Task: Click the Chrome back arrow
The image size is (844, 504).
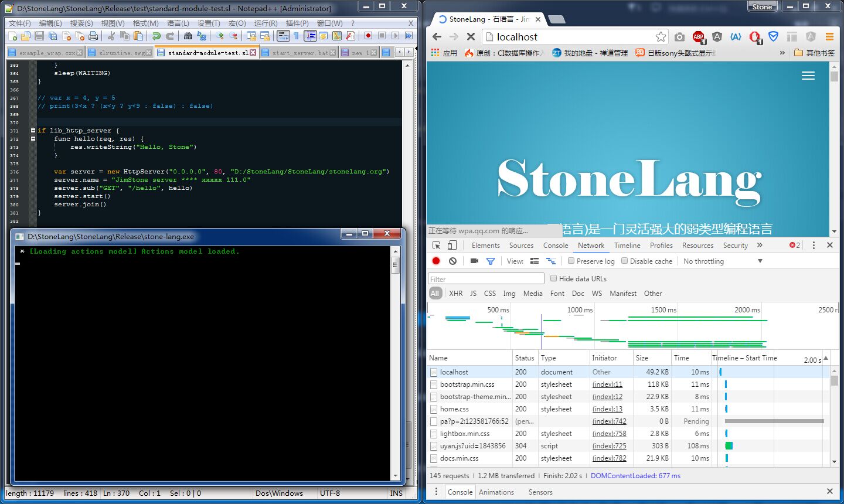Action: [x=437, y=36]
